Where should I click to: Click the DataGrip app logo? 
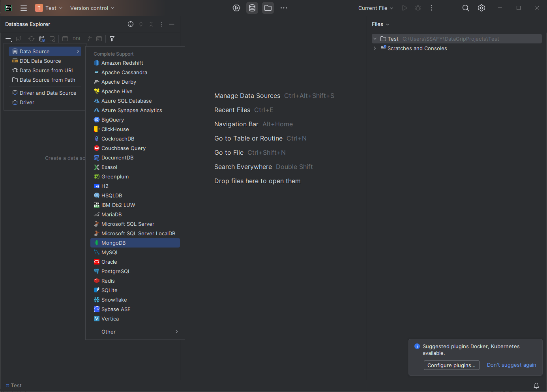tap(8, 8)
